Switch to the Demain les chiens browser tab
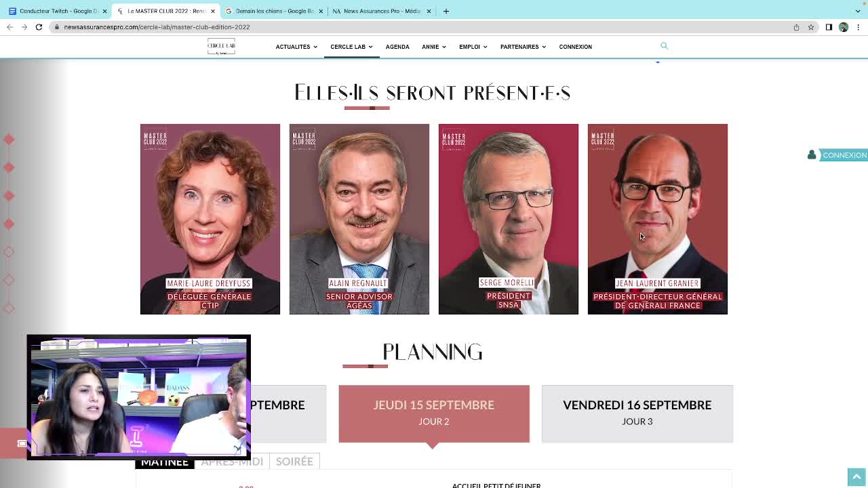Image resolution: width=868 pixels, height=488 pixels. [x=271, y=11]
